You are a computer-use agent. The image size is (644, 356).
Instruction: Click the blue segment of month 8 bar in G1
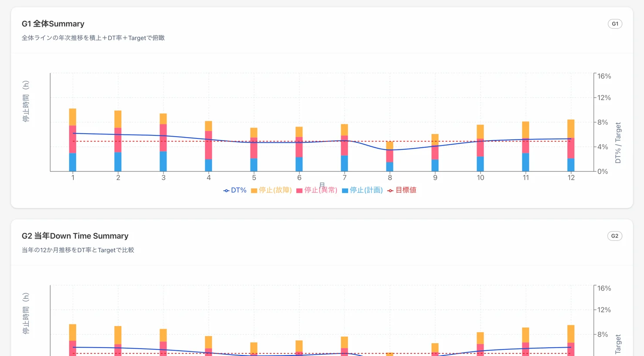389,167
